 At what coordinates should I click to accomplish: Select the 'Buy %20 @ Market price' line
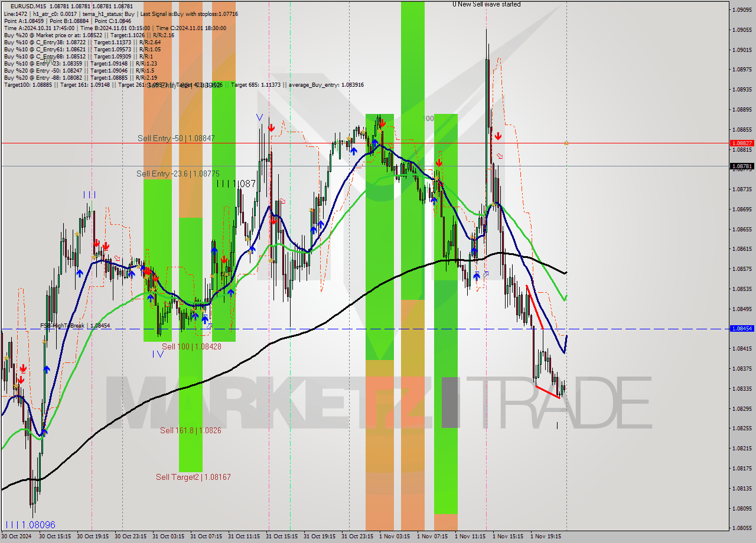coord(89,35)
